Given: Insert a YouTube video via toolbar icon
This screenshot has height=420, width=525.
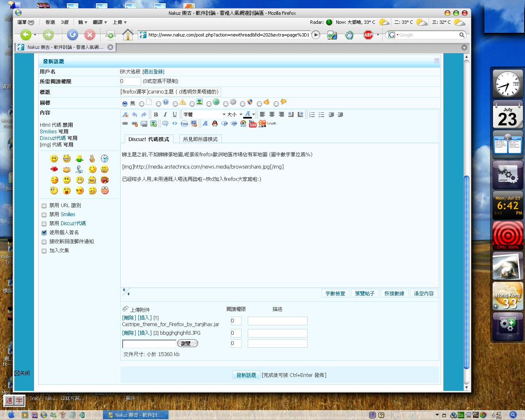Looking at the screenshot, I should tap(253, 123).
